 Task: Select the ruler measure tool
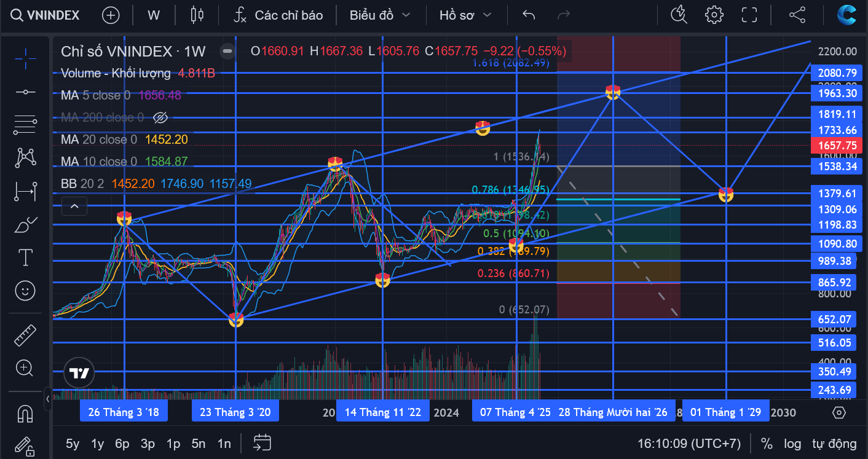(25, 335)
